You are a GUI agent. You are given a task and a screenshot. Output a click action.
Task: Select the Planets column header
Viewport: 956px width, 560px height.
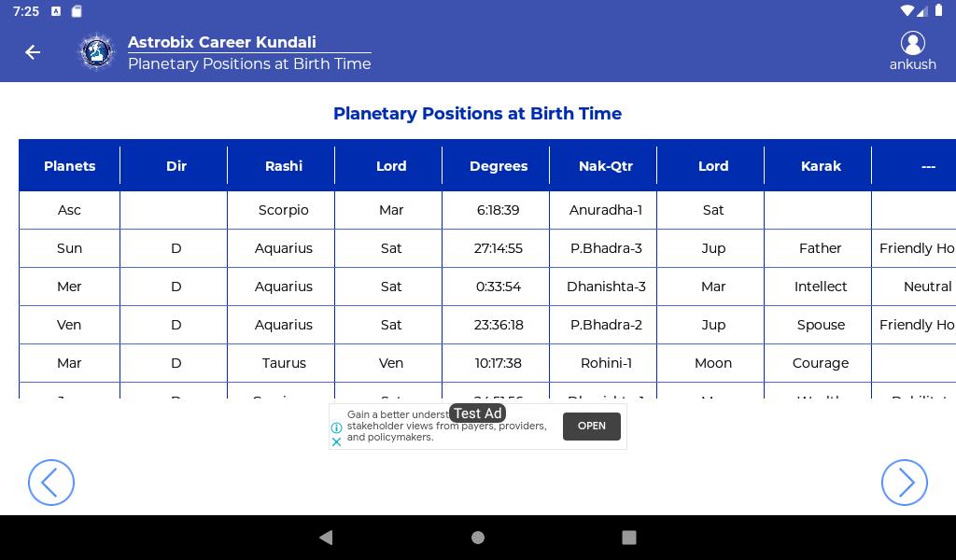point(69,166)
